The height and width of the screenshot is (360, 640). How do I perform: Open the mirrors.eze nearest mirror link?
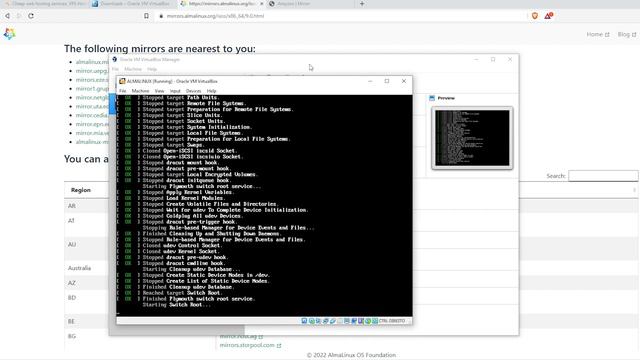[92, 80]
